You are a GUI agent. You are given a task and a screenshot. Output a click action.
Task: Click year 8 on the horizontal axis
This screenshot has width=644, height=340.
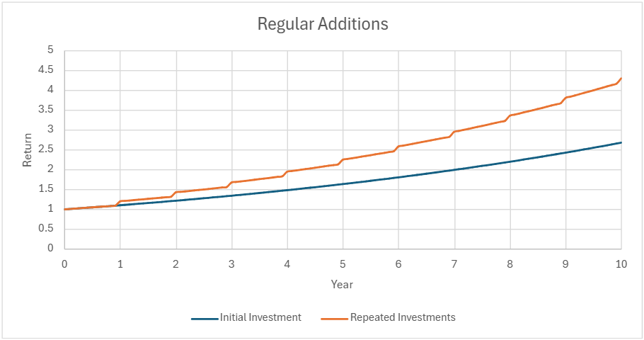510,265
